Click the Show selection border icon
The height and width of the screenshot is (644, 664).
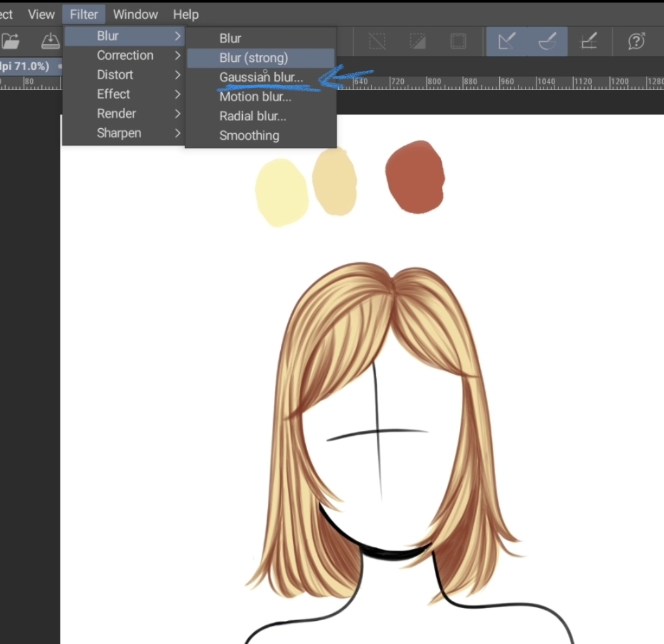[458, 41]
